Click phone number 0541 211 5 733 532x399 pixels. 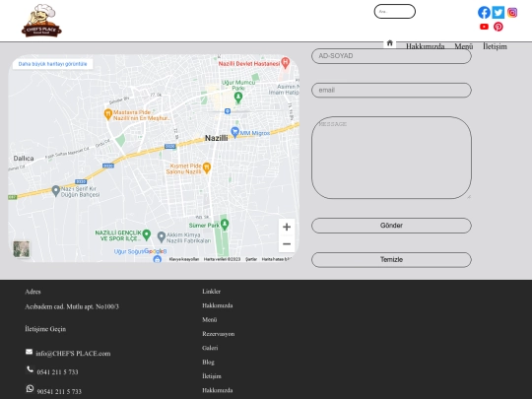click(57, 372)
